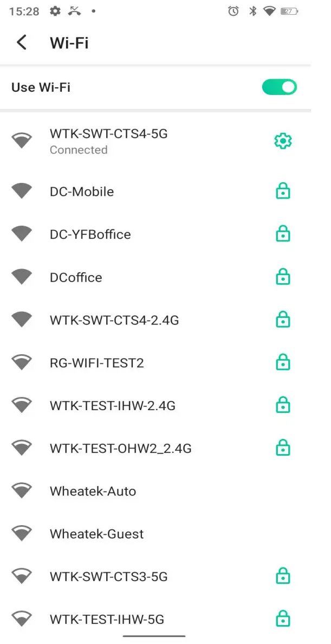This screenshot has height=644, width=331.
Task: Tap the Wi-Fi page title
Action: click(x=69, y=42)
